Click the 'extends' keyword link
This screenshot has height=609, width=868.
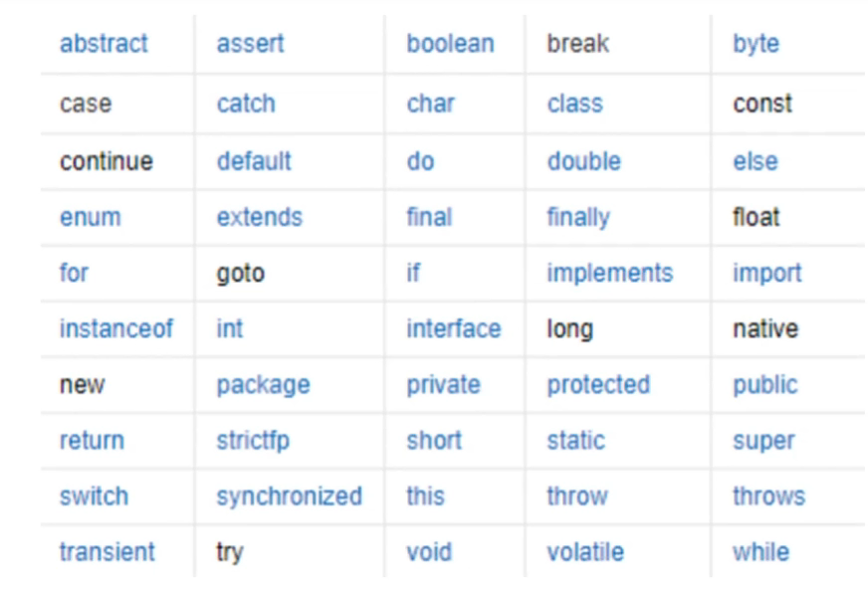[259, 217]
